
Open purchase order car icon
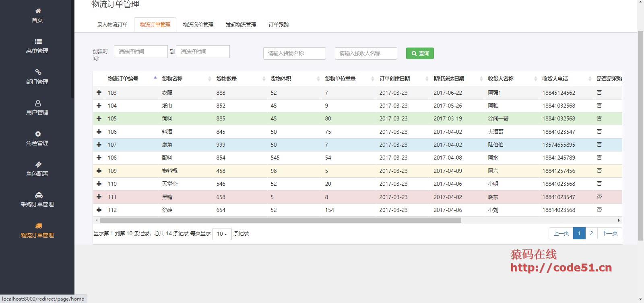coord(38,195)
